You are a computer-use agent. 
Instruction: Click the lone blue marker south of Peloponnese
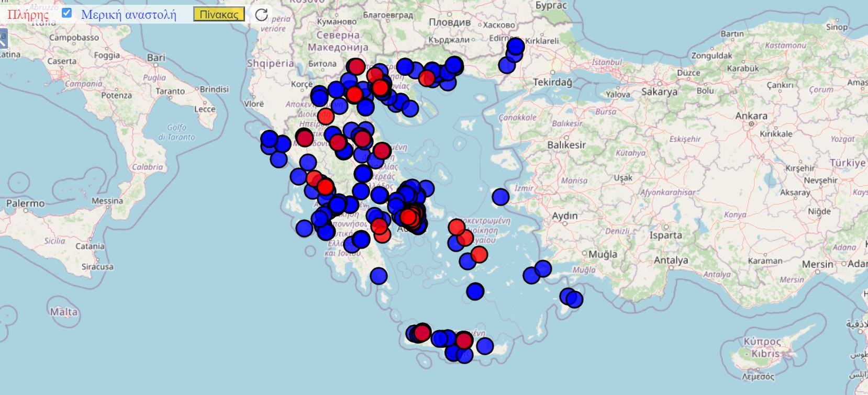tap(378, 276)
